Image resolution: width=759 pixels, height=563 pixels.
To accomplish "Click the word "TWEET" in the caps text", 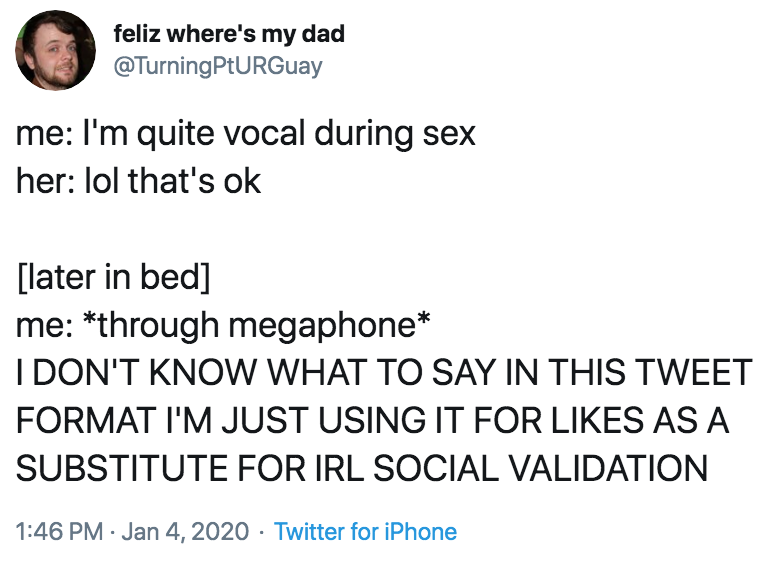I will pos(693,372).
